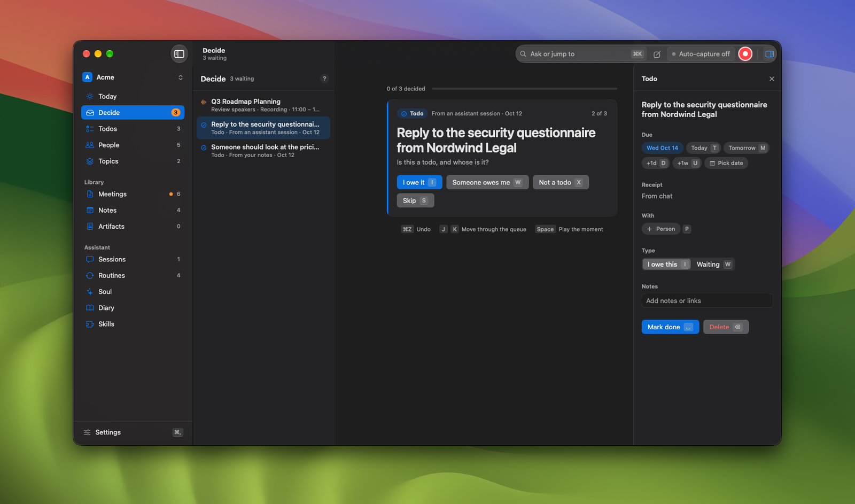Delete this todo
855x504 pixels.
point(726,327)
